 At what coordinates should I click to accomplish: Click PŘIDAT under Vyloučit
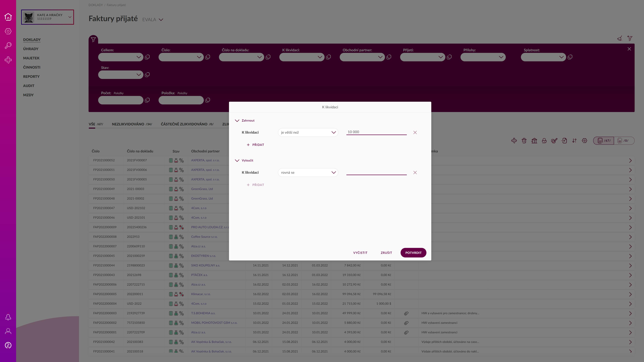[255, 185]
